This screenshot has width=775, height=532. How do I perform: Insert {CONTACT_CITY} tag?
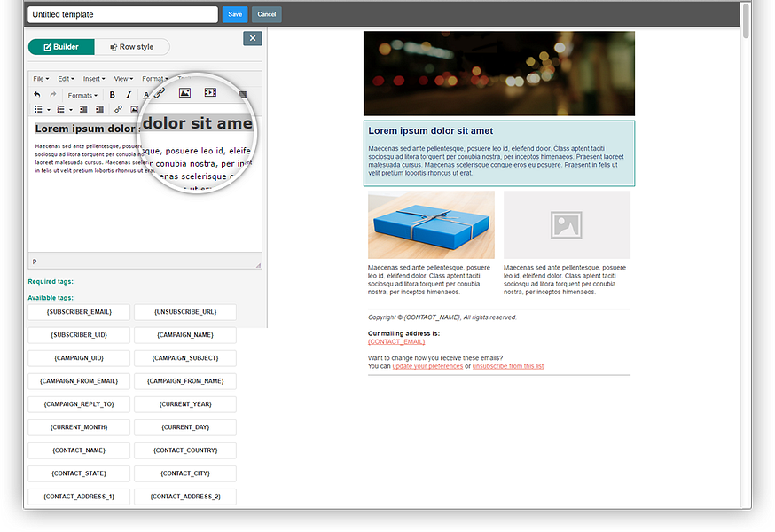pyautogui.click(x=185, y=473)
